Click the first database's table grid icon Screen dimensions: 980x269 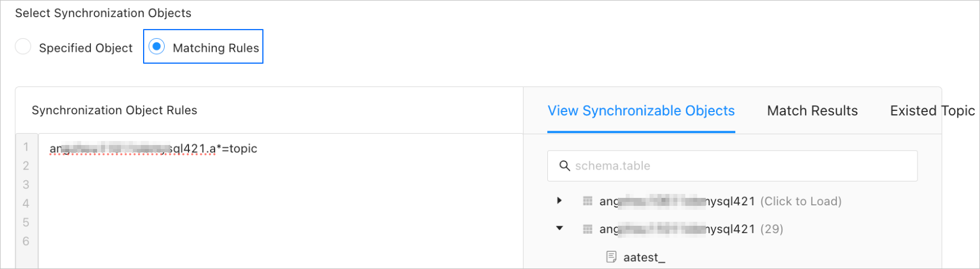(x=588, y=201)
